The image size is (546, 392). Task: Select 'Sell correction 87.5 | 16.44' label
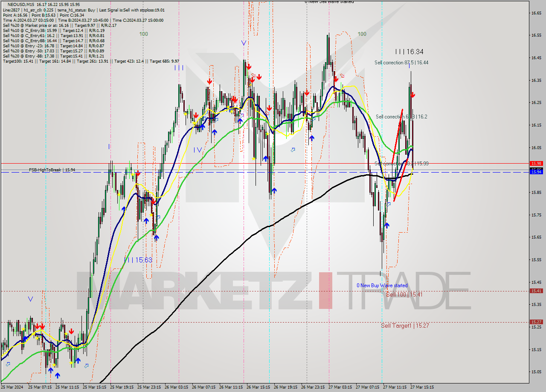pos(401,63)
